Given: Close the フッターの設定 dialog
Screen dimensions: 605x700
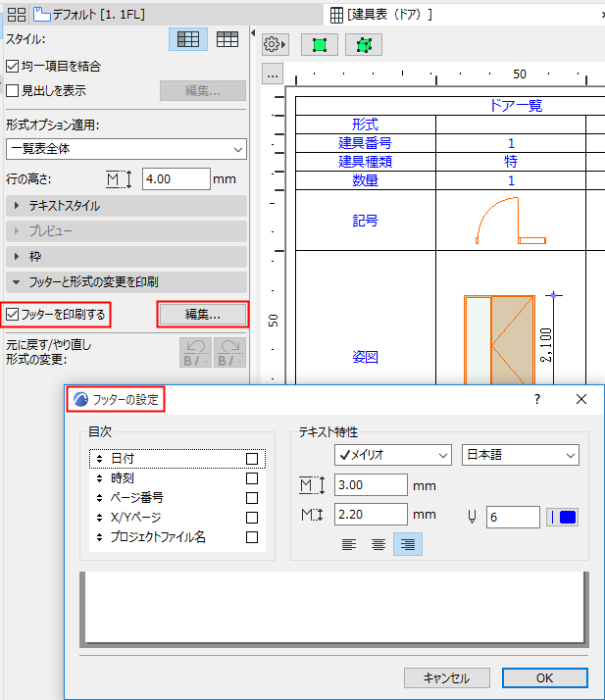Looking at the screenshot, I should pyautogui.click(x=581, y=399).
